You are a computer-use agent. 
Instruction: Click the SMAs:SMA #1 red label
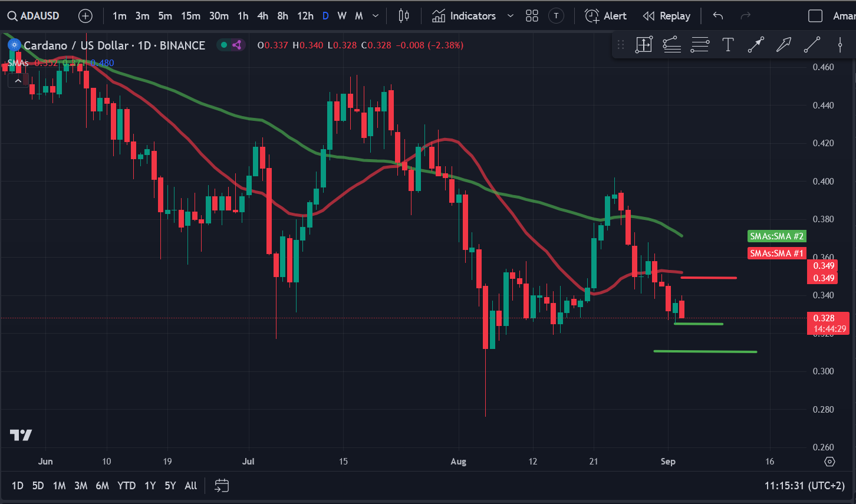coord(776,253)
